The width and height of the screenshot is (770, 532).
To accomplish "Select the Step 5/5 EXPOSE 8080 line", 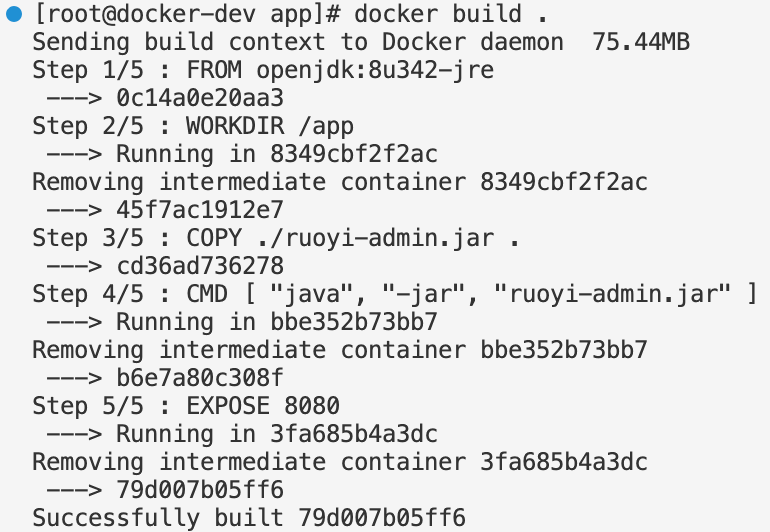I will 186,406.
